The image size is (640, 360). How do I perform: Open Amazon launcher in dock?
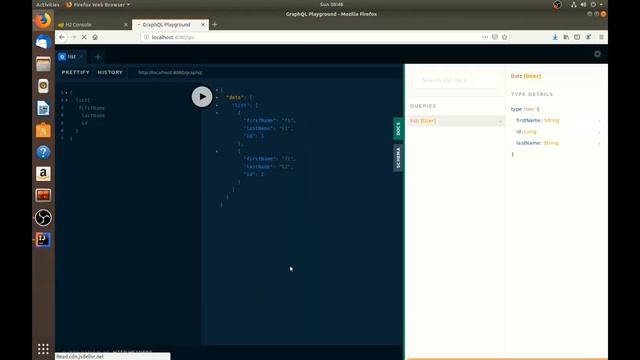[x=43, y=174]
